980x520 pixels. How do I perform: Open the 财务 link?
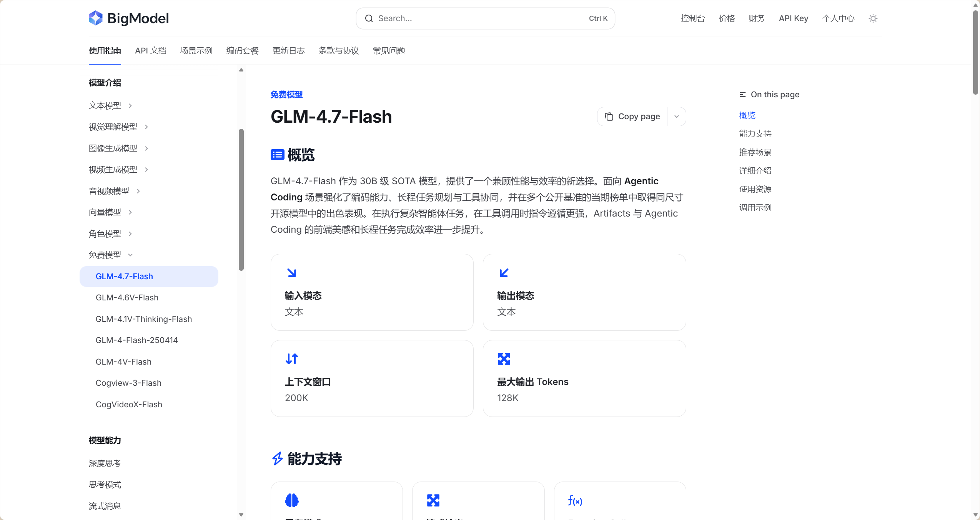pos(757,18)
